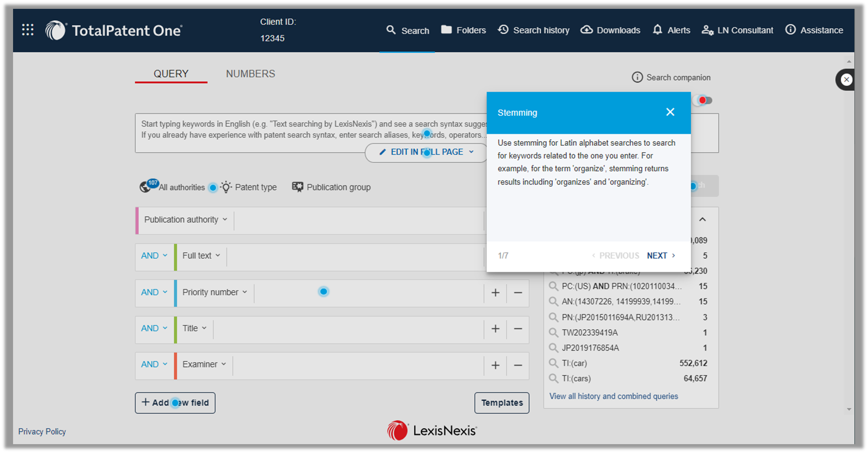Click the LN Consultant person icon
Screen dimensions: 868x453
pos(708,29)
